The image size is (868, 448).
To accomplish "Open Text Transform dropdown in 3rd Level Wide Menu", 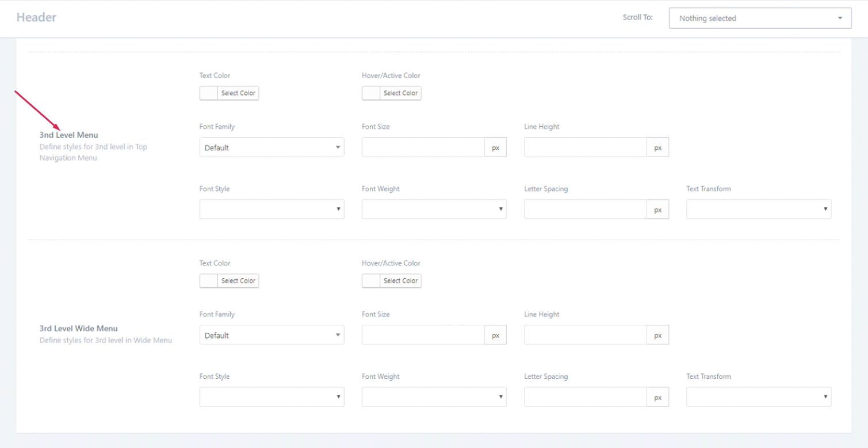I will click(758, 397).
